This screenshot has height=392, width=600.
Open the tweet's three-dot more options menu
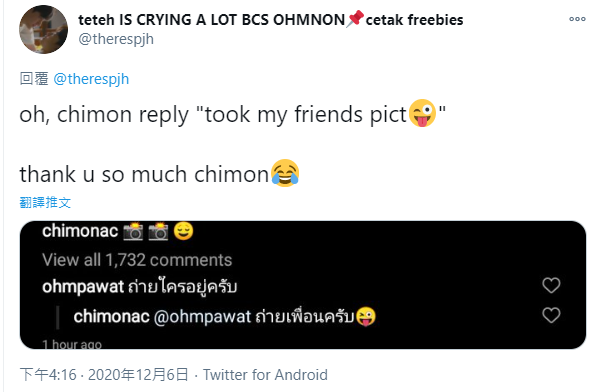click(x=577, y=19)
